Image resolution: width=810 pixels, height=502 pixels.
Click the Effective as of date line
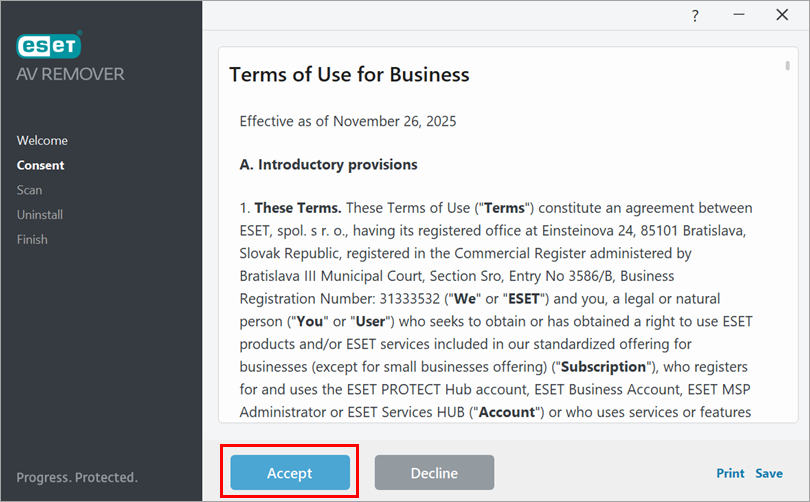coord(347,121)
